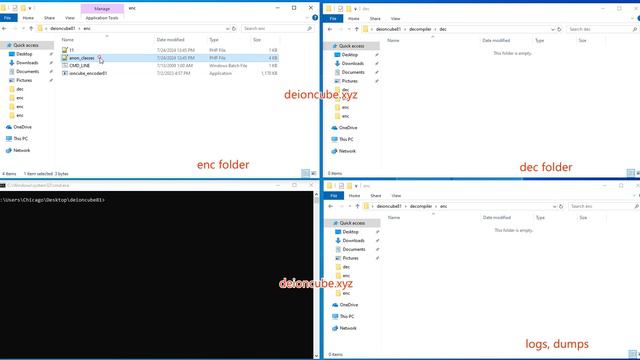Open the File tab in Application Tools window

point(8,18)
